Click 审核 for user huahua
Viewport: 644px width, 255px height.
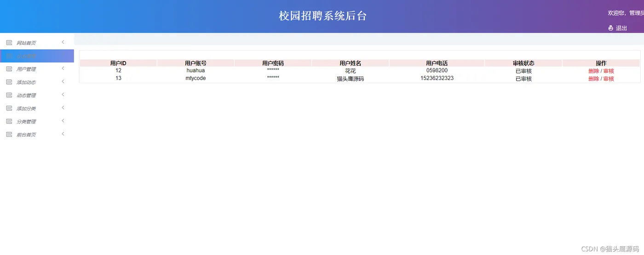tap(609, 71)
